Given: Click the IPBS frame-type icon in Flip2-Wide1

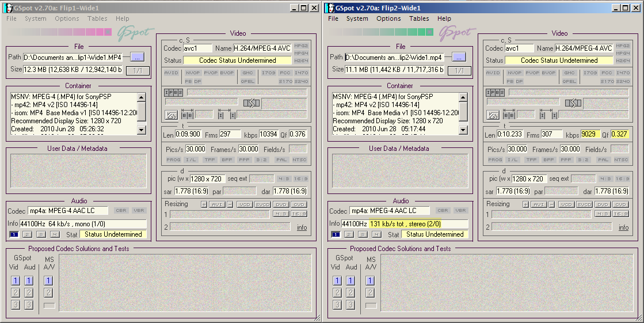Looking at the screenshot, I should click(495, 93).
